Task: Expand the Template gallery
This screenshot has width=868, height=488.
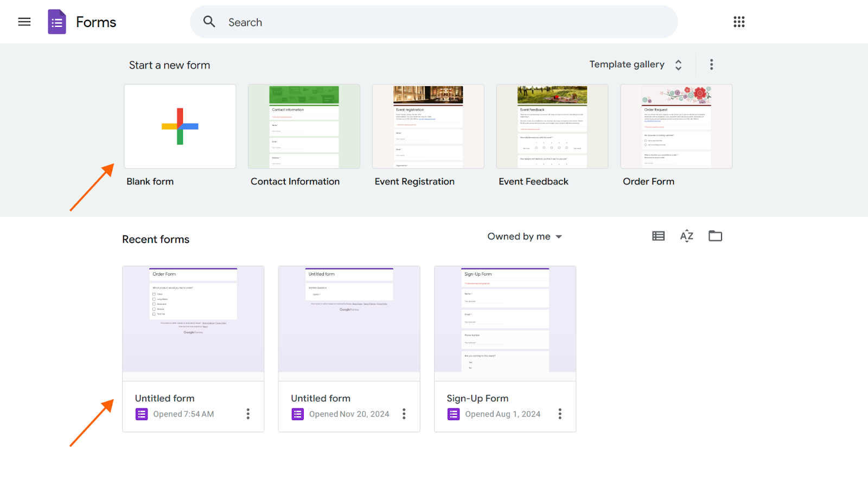Action: [x=636, y=65]
